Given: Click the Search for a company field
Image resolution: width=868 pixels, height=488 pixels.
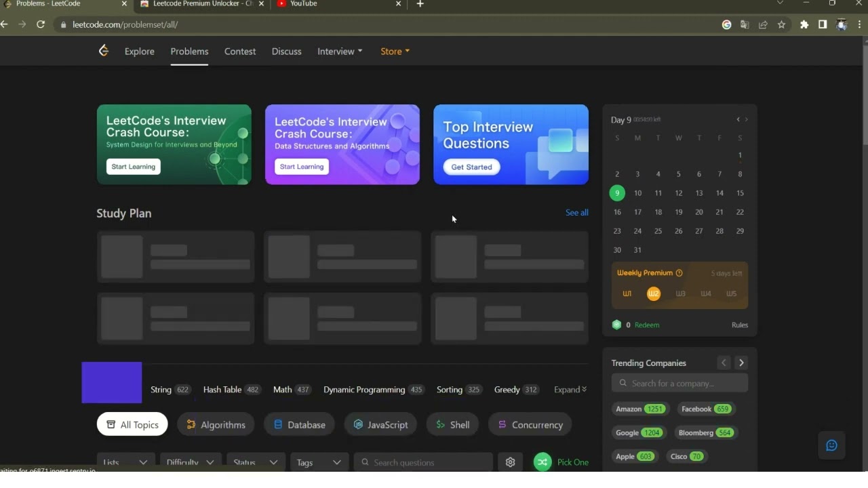Looking at the screenshot, I should (x=679, y=383).
